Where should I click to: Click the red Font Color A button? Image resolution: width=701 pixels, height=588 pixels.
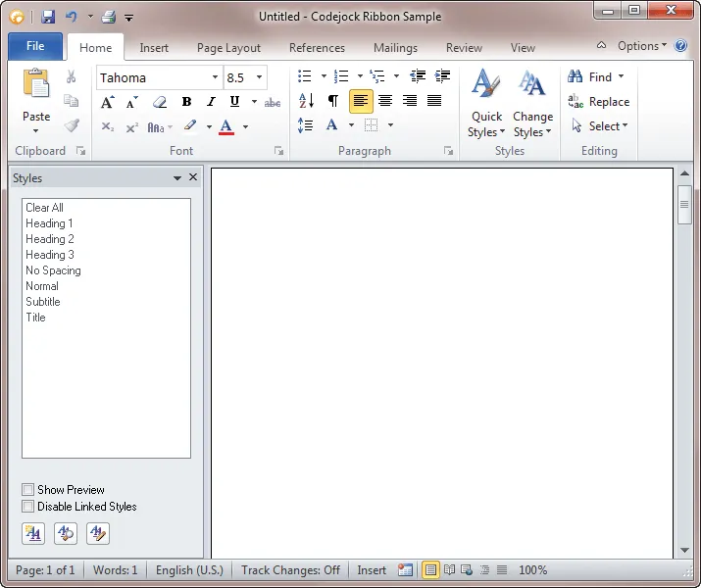pyautogui.click(x=226, y=126)
